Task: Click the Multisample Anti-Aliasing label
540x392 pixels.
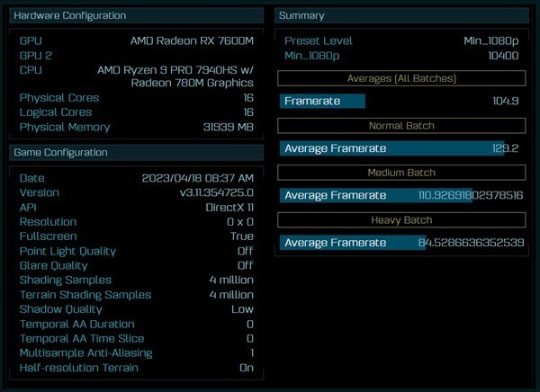Action: pos(86,353)
